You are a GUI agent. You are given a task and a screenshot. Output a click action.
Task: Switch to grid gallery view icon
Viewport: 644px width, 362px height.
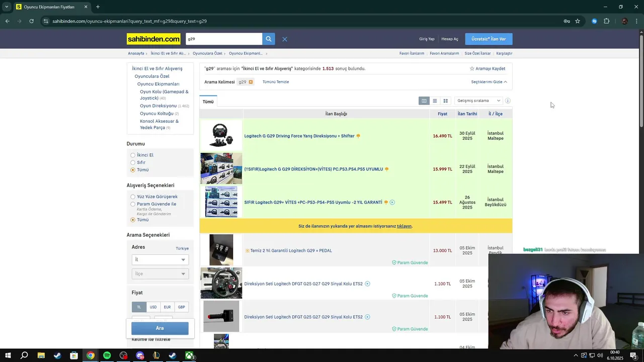(x=445, y=101)
